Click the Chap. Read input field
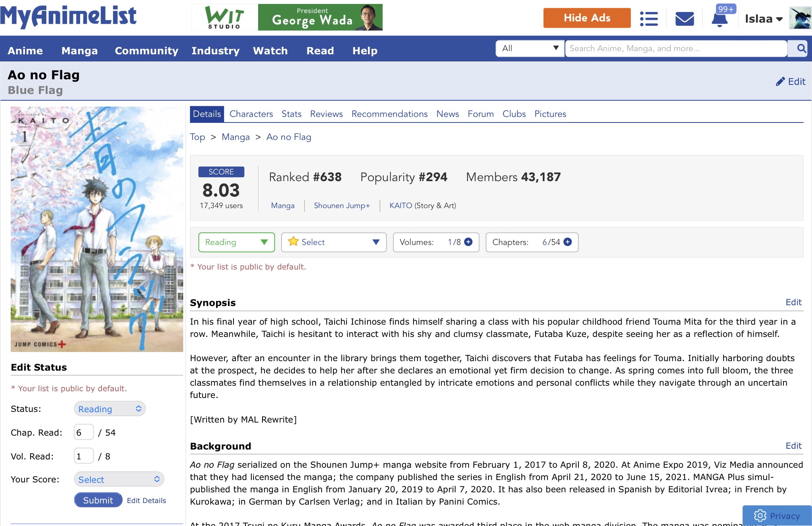 (x=84, y=432)
